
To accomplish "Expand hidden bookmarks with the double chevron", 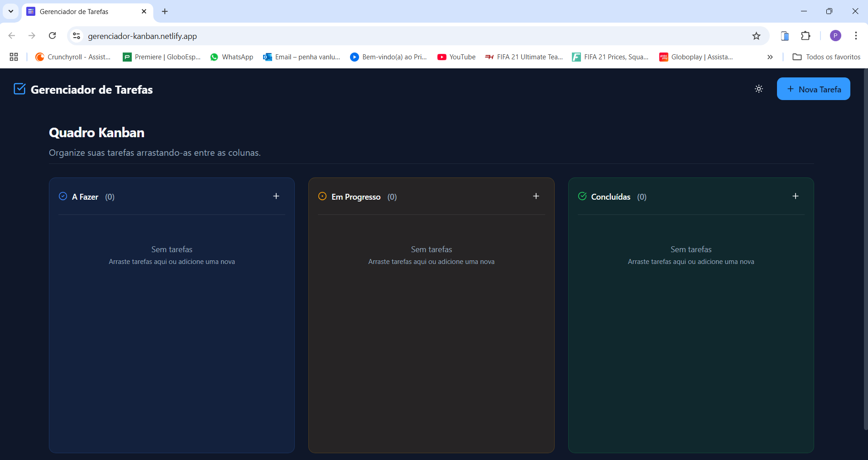I will point(769,57).
